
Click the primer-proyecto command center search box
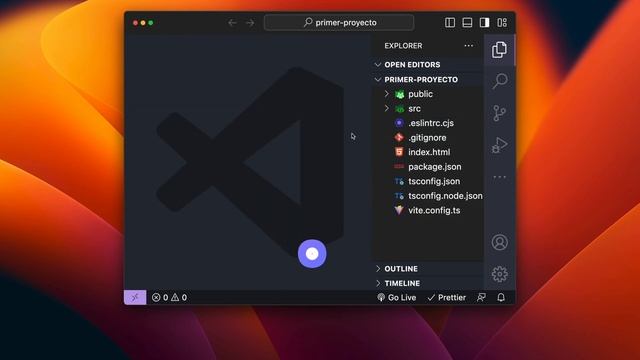point(339,22)
